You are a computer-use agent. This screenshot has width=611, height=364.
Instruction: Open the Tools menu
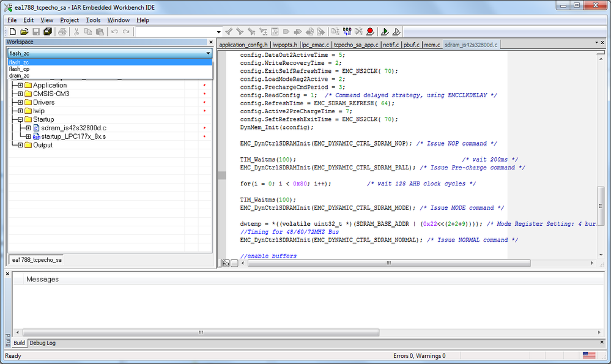click(x=93, y=20)
